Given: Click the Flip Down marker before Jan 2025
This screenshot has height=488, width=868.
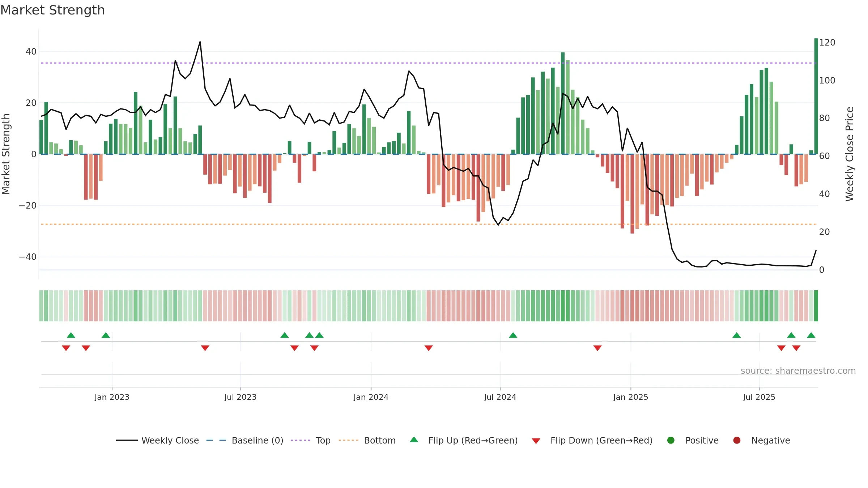Looking at the screenshot, I should (597, 348).
